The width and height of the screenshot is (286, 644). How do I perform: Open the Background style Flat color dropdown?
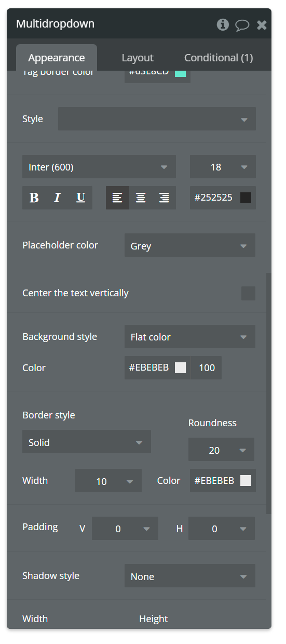[190, 337]
